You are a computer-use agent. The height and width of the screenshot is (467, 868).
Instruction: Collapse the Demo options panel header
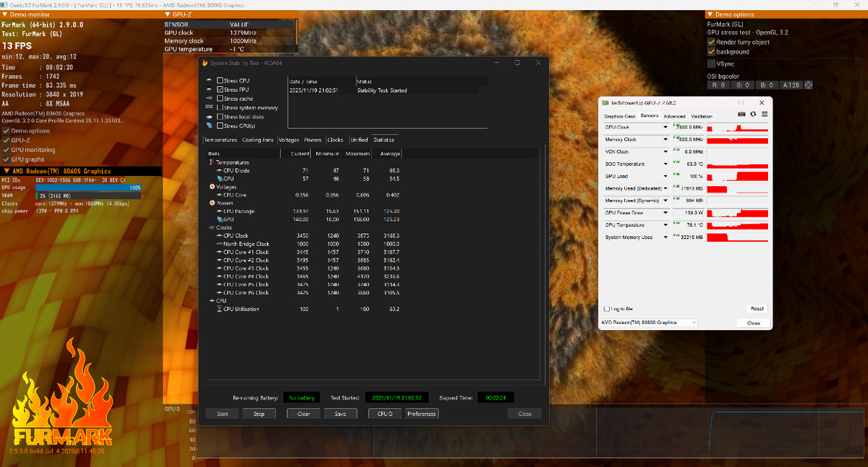pos(710,14)
